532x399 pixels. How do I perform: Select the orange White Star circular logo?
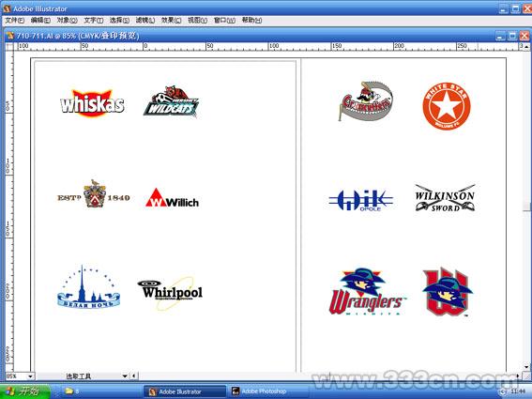point(447,106)
